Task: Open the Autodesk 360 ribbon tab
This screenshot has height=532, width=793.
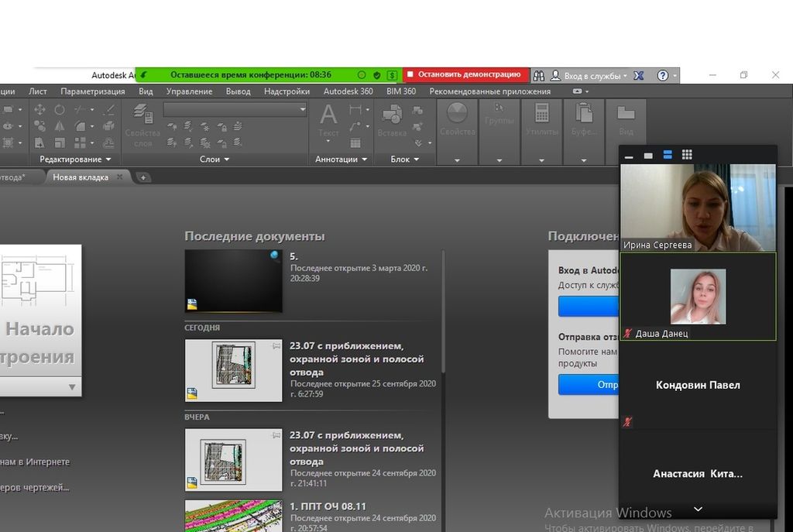Action: (348, 91)
